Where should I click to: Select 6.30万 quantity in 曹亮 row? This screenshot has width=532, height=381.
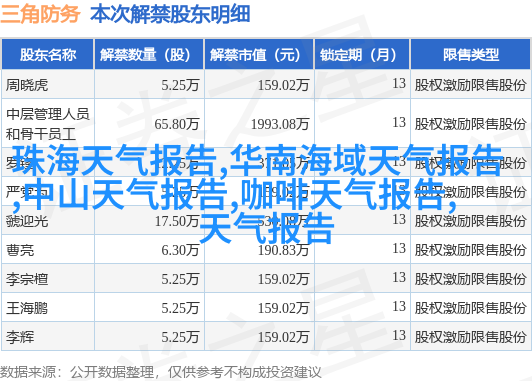coord(180,250)
